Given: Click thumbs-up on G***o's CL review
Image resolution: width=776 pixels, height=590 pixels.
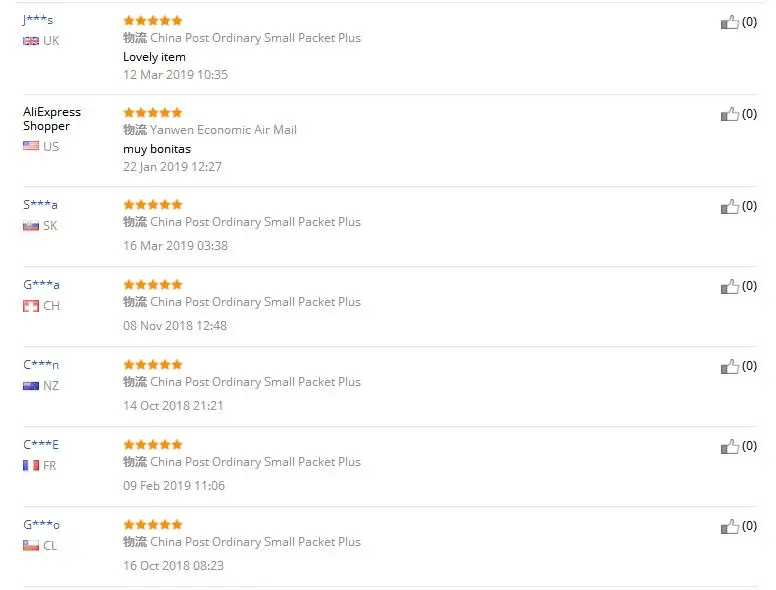Looking at the screenshot, I should point(730,526).
